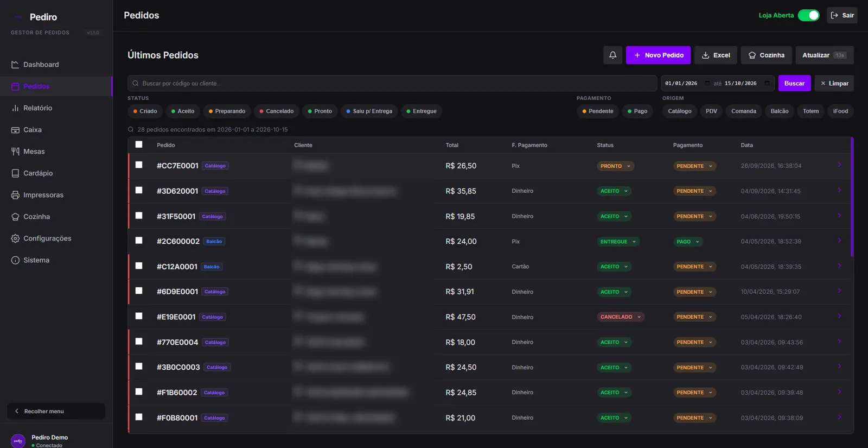Change PENDENTE payment for order #CC7E0001
Viewport: 868px width, 448px height.
tap(694, 166)
